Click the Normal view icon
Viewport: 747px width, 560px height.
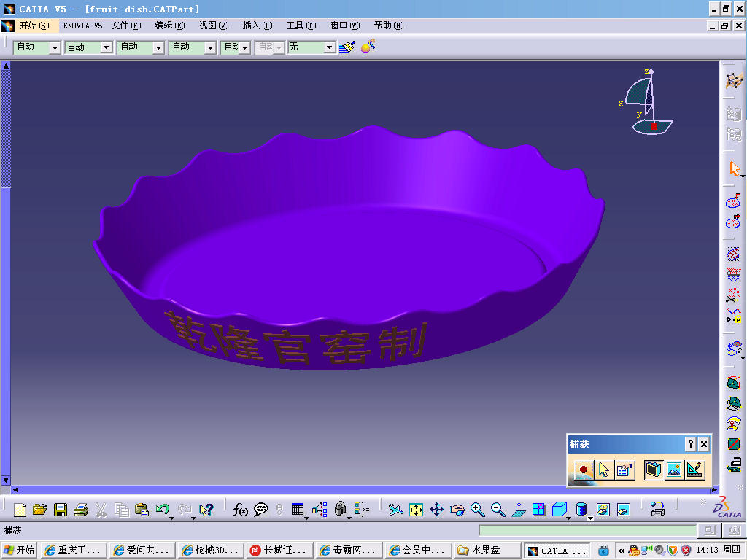click(519, 510)
